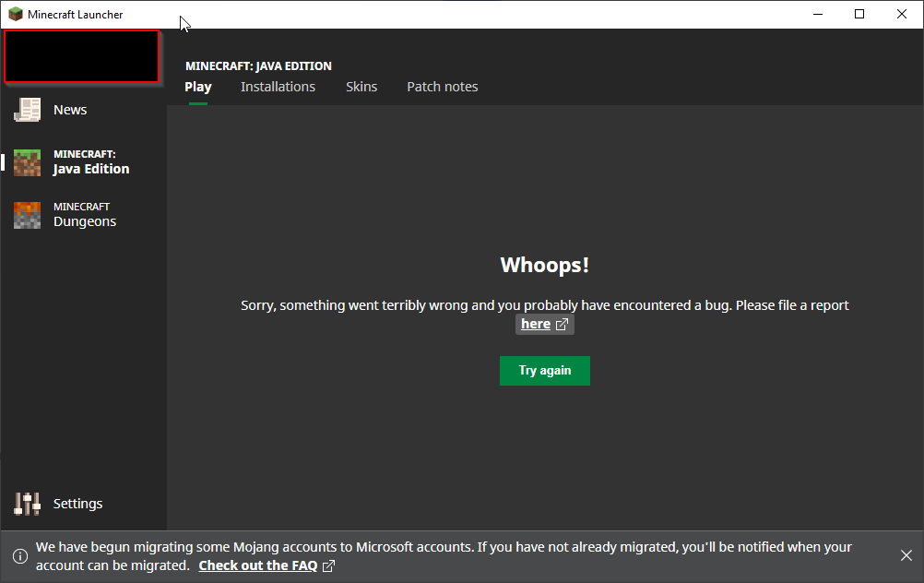Click the 'Whoops!' error heading
The image size is (924, 583).
point(544,266)
